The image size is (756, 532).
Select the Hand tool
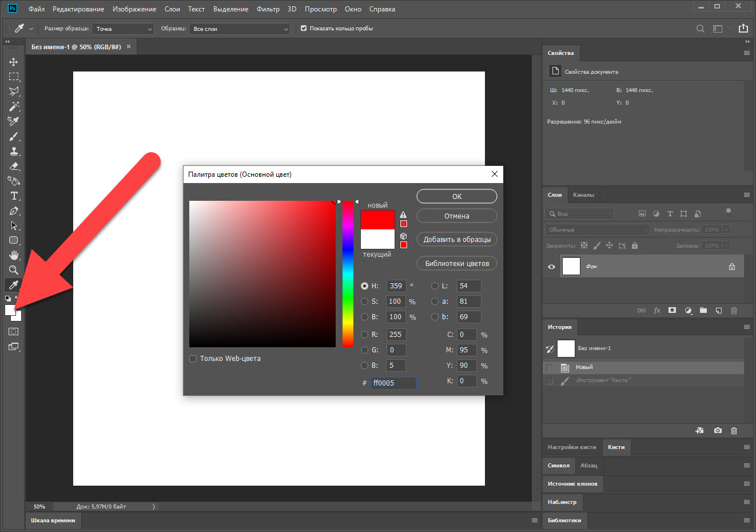(x=14, y=255)
